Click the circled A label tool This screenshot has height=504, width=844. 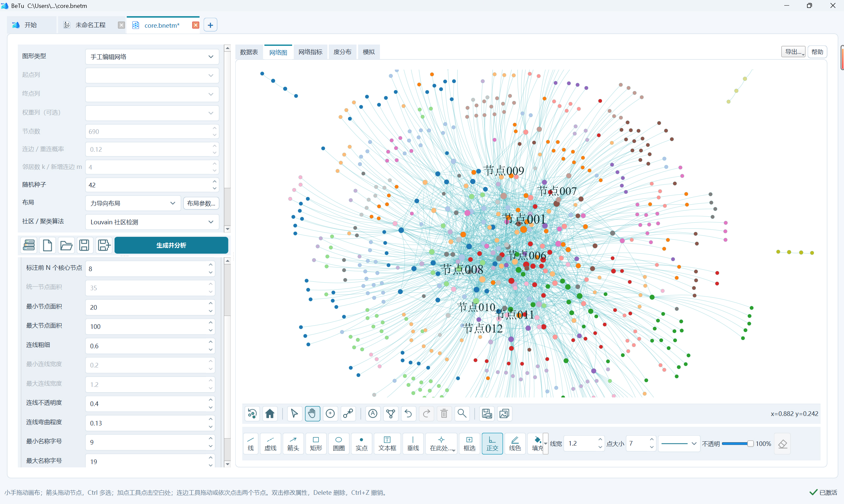pyautogui.click(x=373, y=413)
